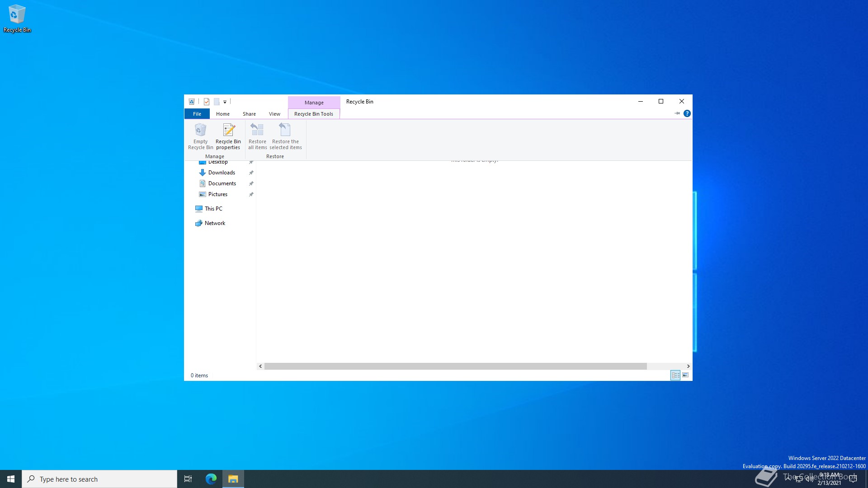Maximize the Recycle Bin window
Viewport: 868px width, 488px height.
click(x=661, y=101)
